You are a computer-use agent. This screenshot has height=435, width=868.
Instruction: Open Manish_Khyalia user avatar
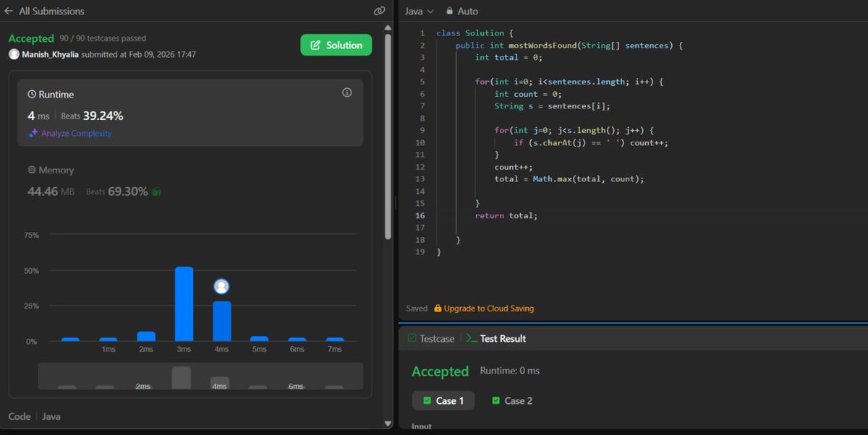pos(14,54)
